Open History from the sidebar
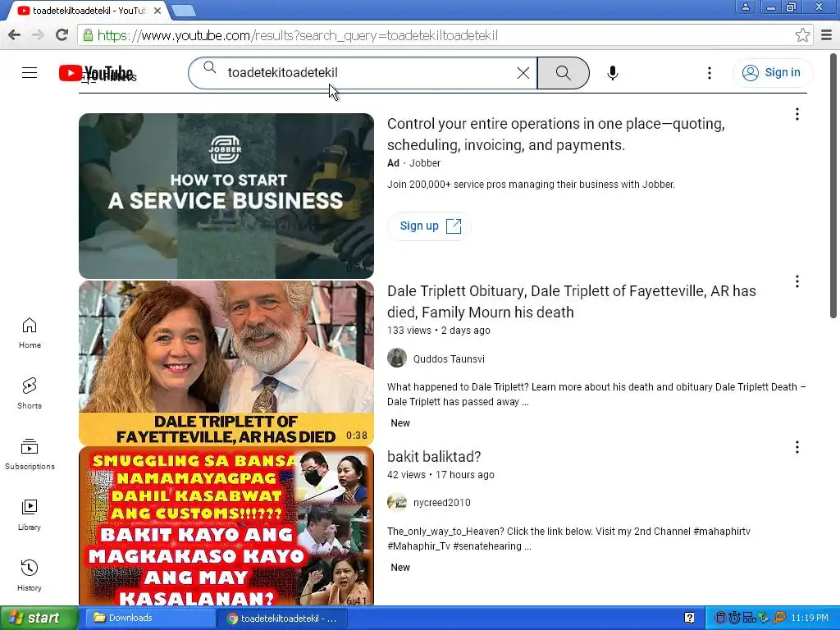840x630 pixels. click(30, 575)
